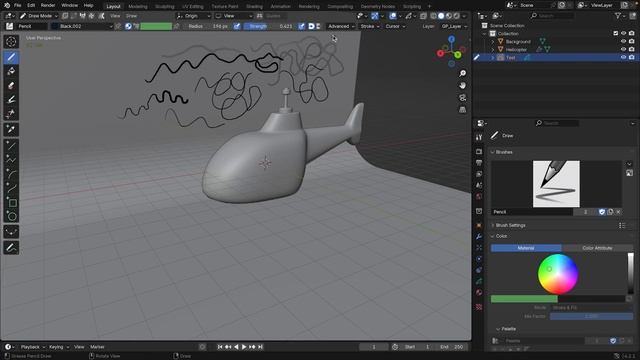Switch to the Shading workspace tab
Screen dimensions: 640x360
point(254,7)
